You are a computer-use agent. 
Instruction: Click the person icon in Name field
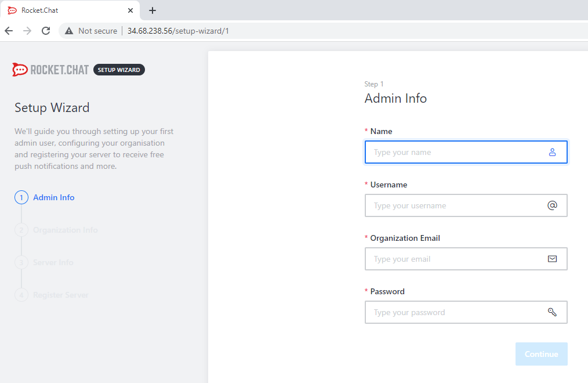[x=552, y=152]
